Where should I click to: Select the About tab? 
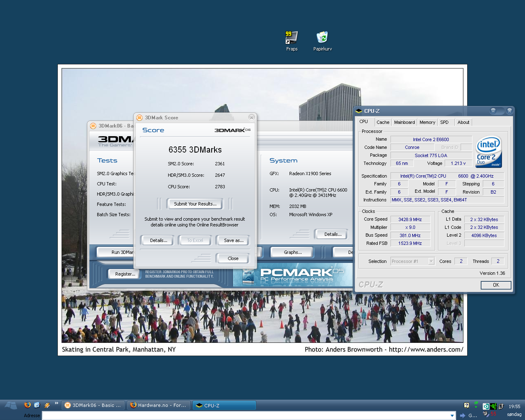coord(463,122)
